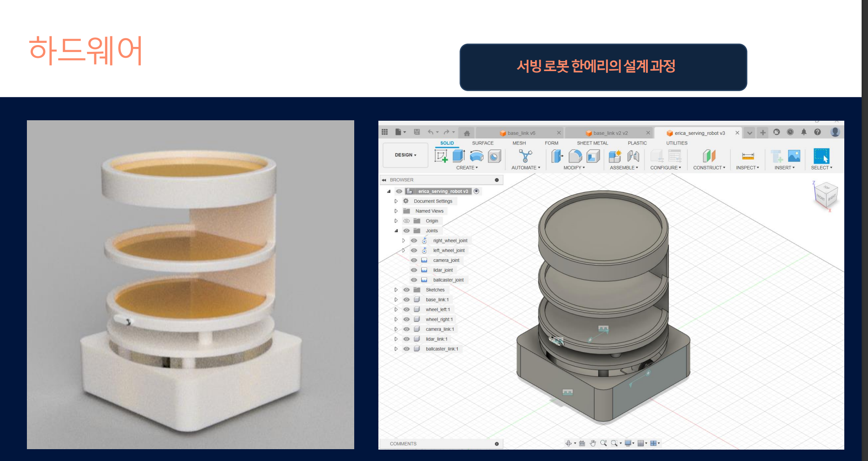Open the Automate tool icon
This screenshot has height=461, width=868.
pos(525,156)
